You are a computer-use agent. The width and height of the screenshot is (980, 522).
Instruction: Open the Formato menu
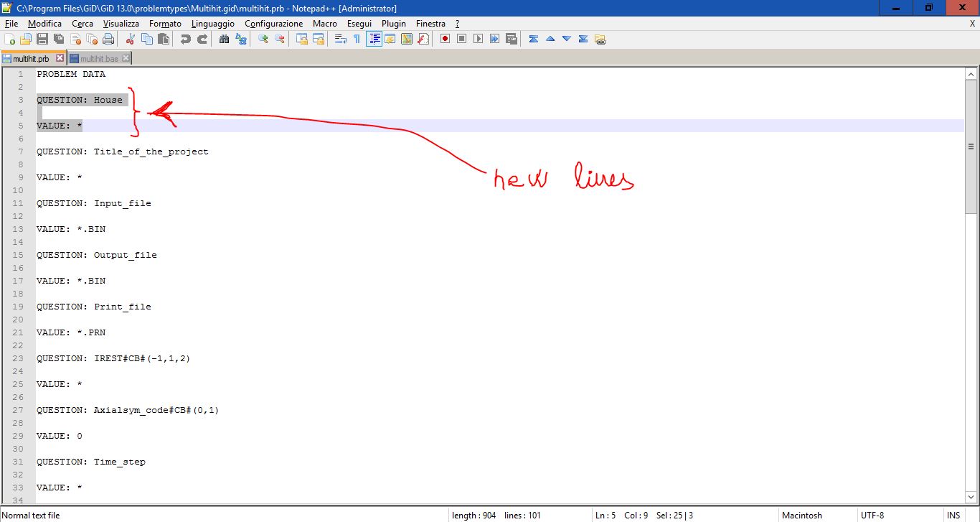click(165, 24)
